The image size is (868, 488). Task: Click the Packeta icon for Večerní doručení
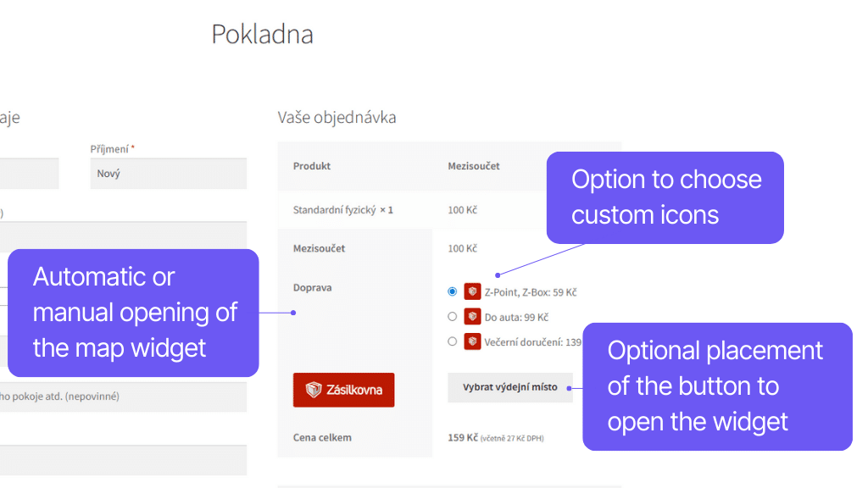click(x=472, y=341)
